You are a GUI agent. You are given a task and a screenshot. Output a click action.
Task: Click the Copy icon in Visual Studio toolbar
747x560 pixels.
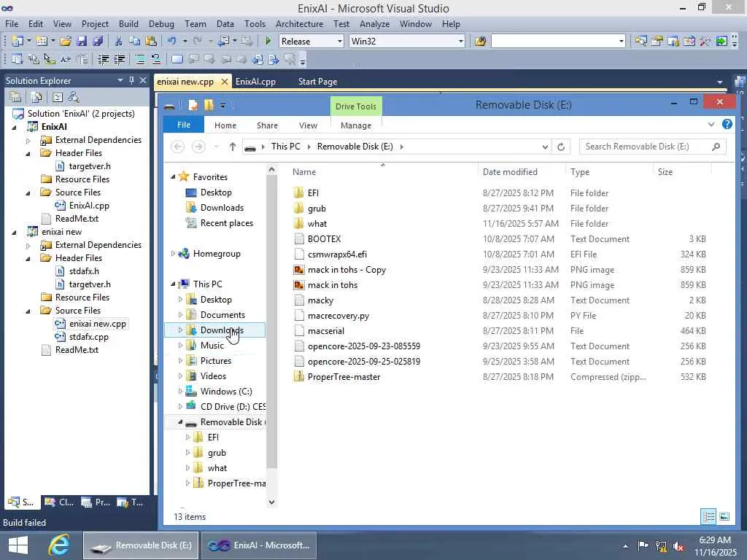pyautogui.click(x=135, y=42)
